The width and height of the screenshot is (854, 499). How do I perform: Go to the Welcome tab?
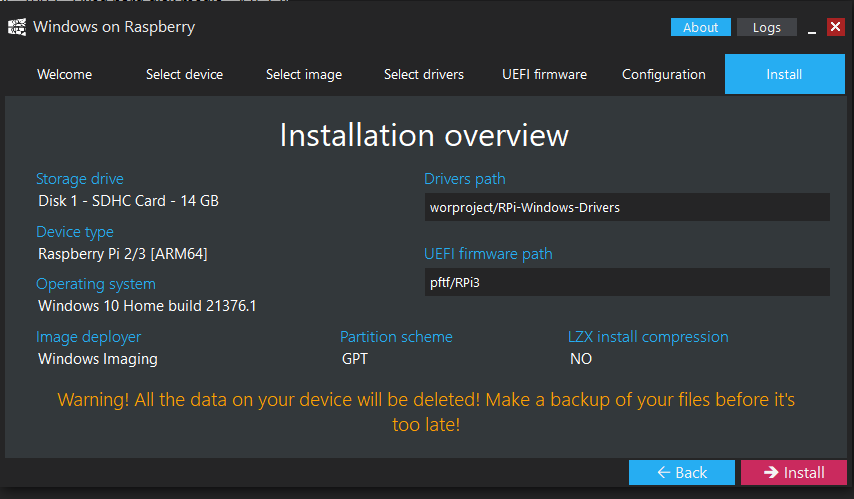64,74
